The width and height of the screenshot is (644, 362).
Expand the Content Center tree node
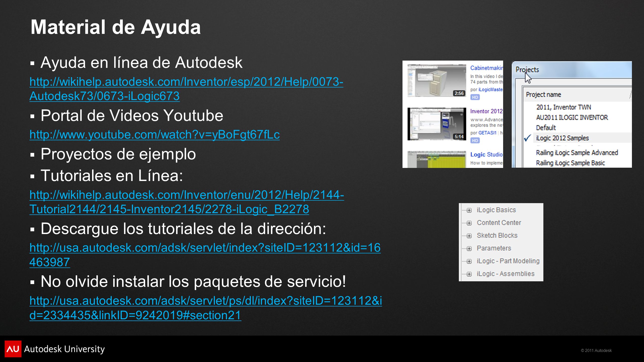pyautogui.click(x=469, y=223)
